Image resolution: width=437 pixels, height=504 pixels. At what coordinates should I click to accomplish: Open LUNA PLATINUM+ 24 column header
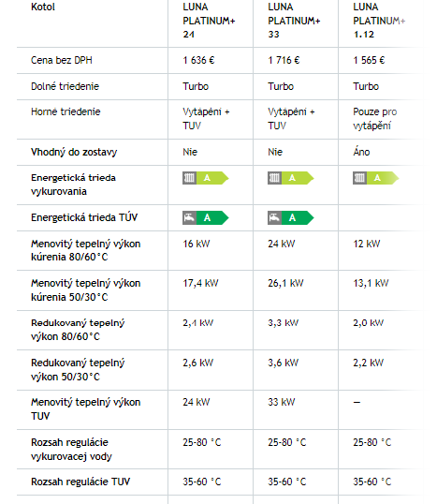click(209, 21)
